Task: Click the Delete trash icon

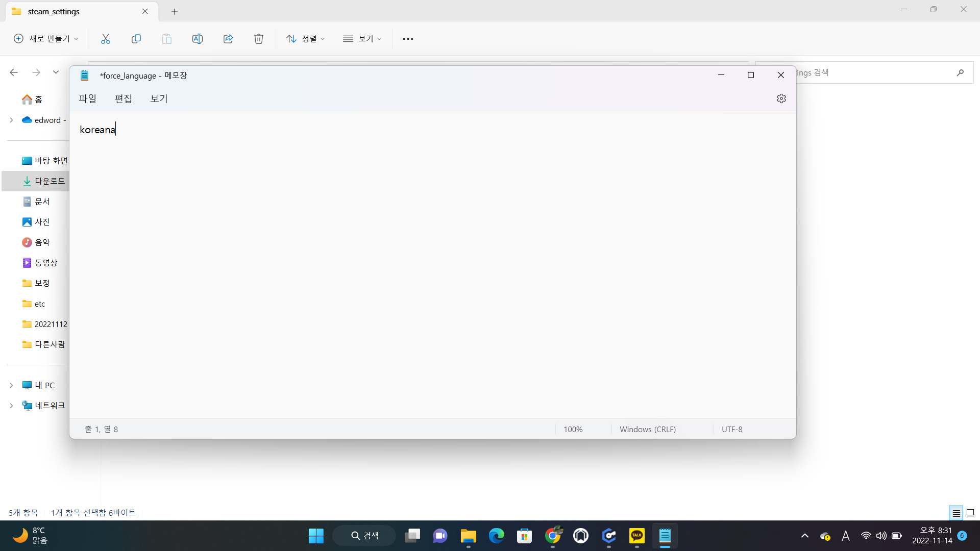Action: coord(259,39)
